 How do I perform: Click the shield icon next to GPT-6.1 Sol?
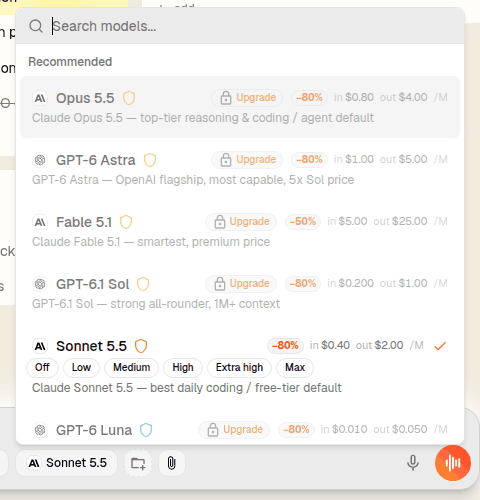point(143,284)
